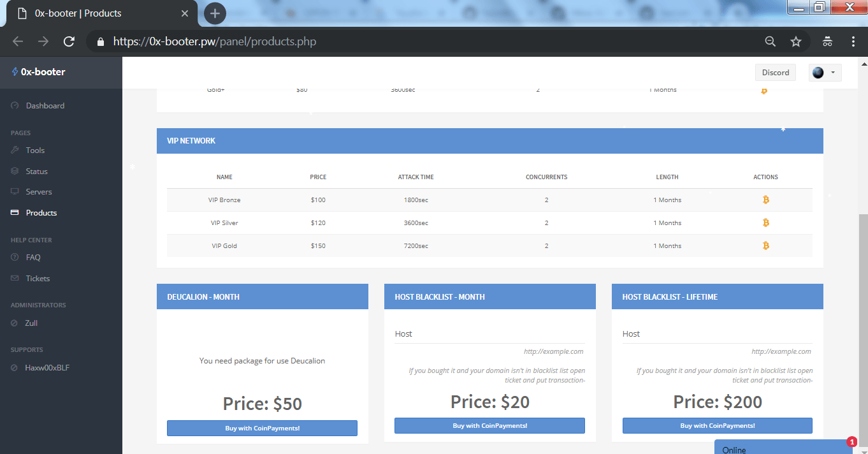Viewport: 868px width, 454px height.
Task: Click the Discord button
Action: [x=775, y=73]
